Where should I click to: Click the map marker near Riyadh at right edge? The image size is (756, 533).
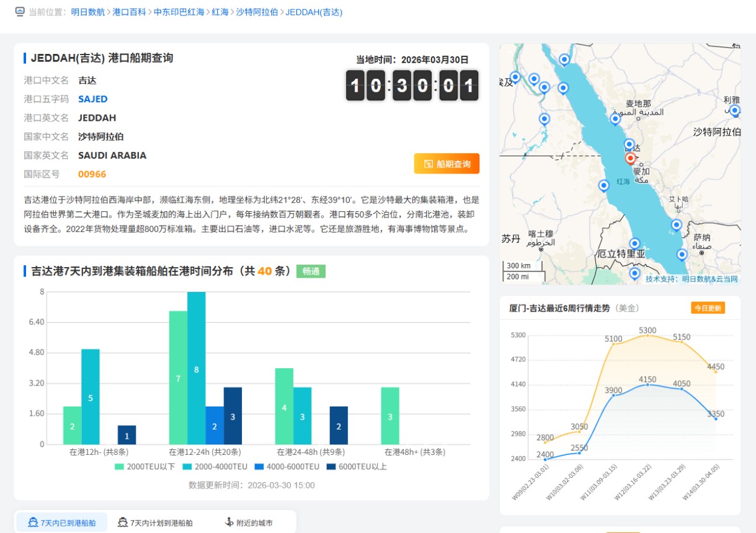(735, 111)
